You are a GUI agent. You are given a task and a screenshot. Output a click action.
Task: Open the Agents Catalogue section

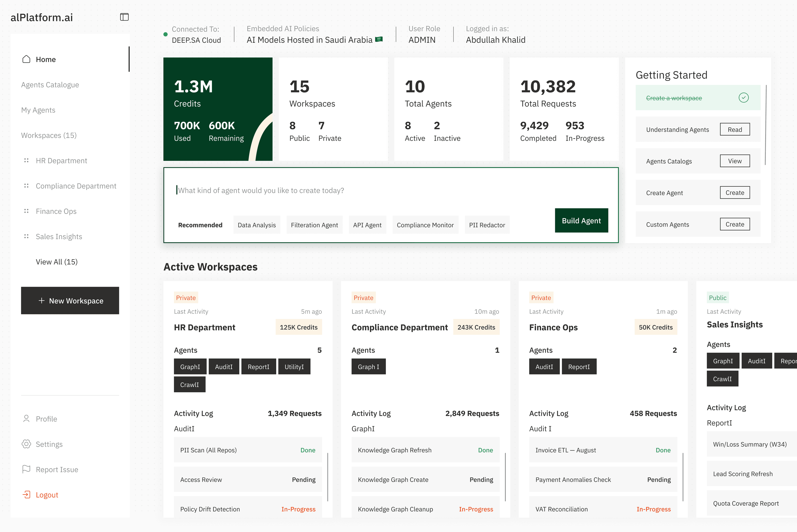[50, 84]
